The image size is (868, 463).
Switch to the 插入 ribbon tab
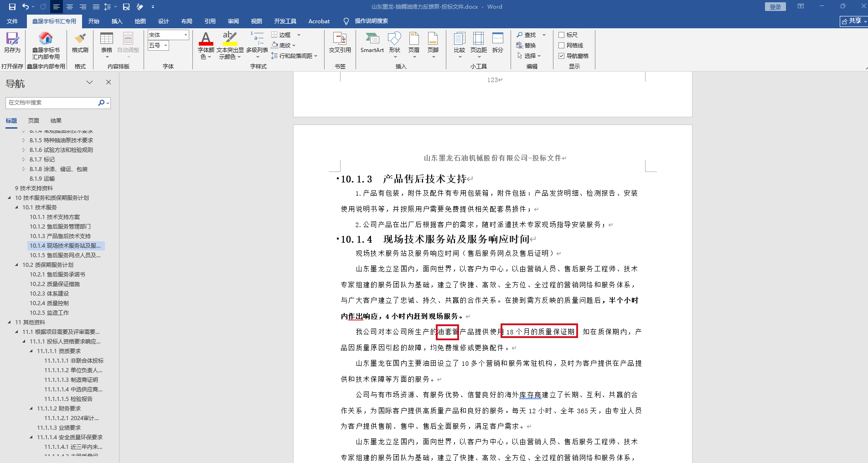(x=117, y=21)
